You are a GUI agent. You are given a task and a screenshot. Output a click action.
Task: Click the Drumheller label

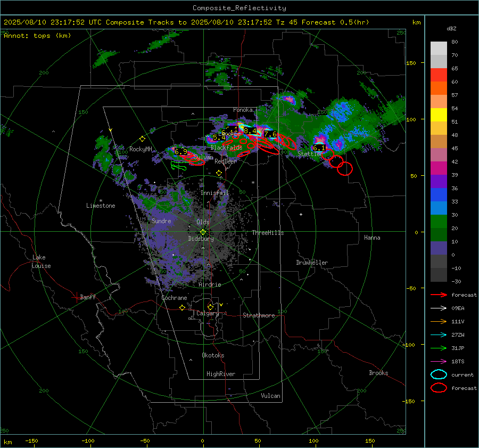[x=312, y=263]
